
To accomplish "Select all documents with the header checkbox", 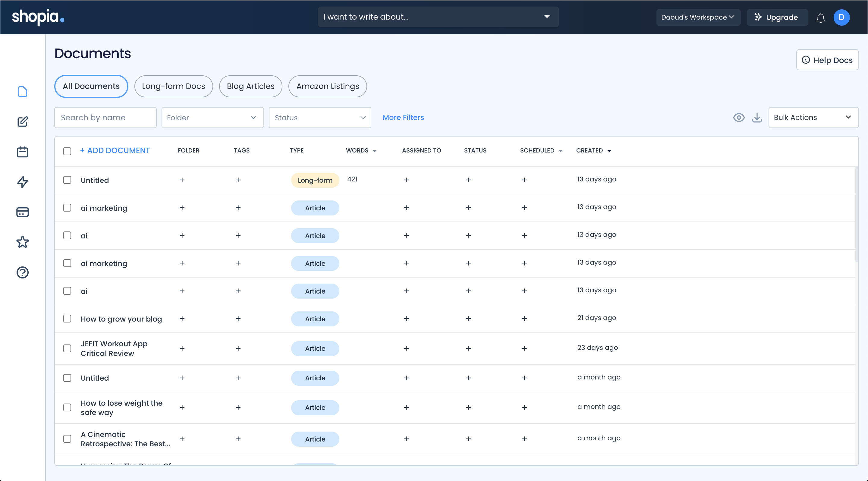I will coord(67,151).
